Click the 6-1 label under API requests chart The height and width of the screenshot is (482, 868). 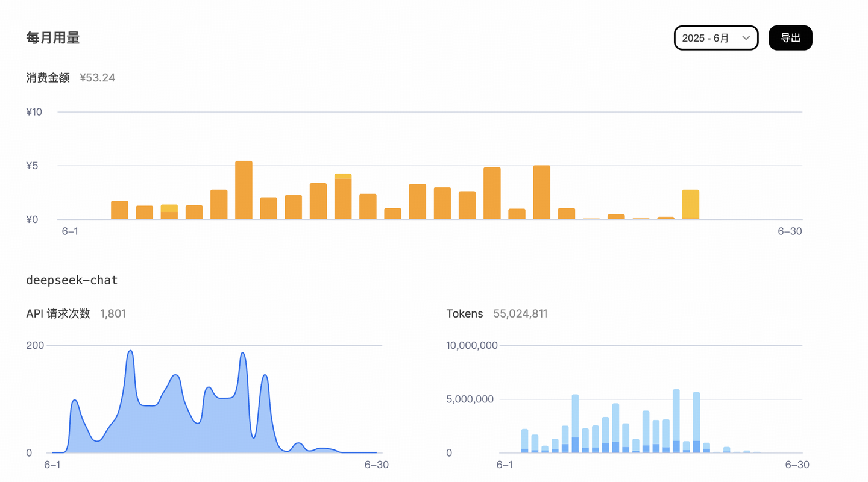52,465
